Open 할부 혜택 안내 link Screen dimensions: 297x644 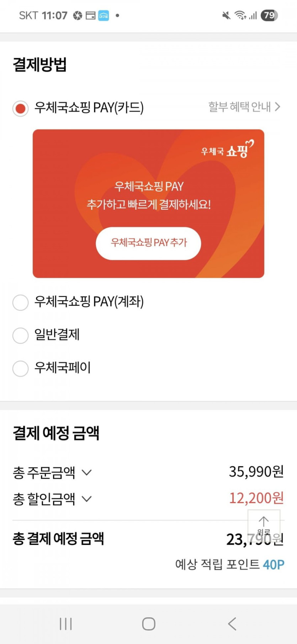point(244,107)
